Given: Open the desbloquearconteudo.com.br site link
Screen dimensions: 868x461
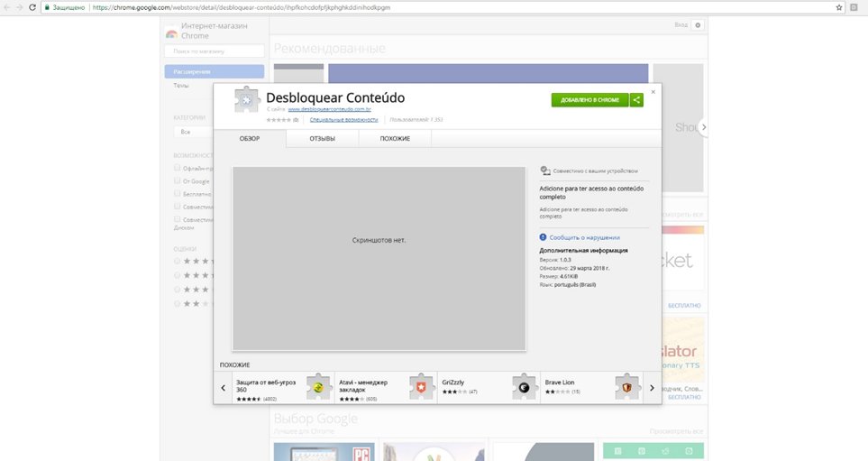Looking at the screenshot, I should click(x=329, y=109).
